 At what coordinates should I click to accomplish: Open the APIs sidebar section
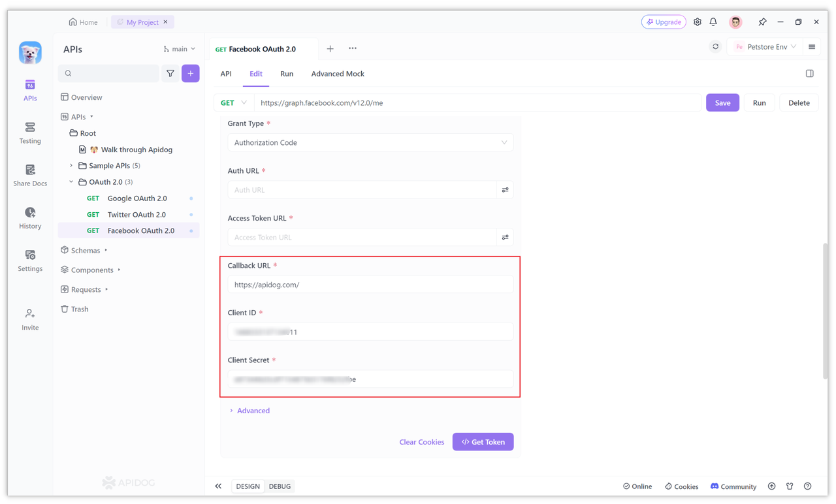[x=30, y=90]
